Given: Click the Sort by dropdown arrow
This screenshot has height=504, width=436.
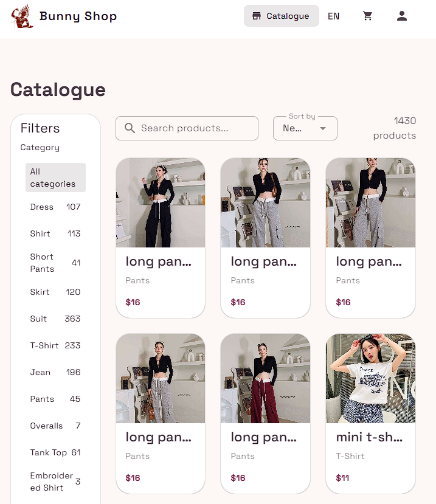Looking at the screenshot, I should pos(323,128).
